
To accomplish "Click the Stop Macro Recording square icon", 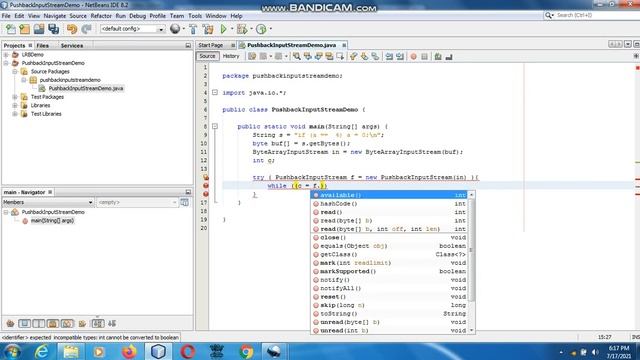I will 424,56.
